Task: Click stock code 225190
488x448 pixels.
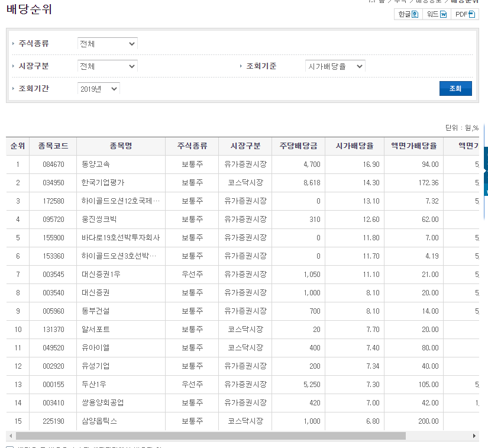Action: [x=53, y=421]
